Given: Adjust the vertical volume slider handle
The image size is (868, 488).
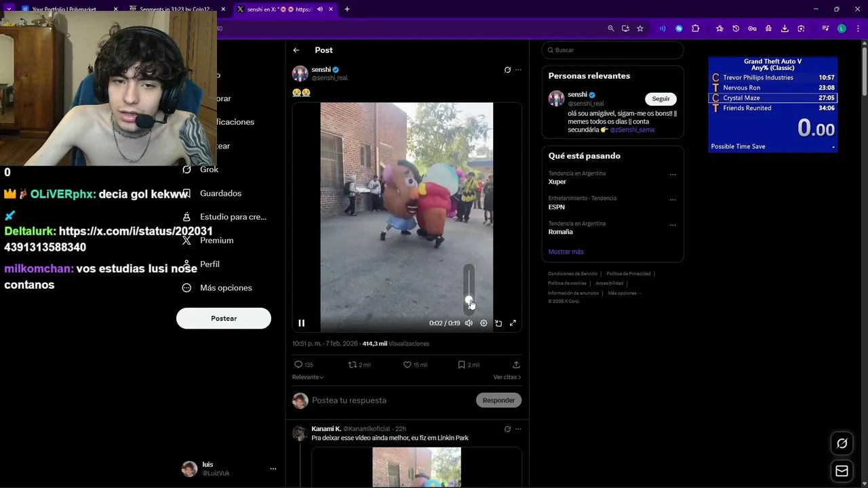Looking at the screenshot, I should (x=469, y=300).
